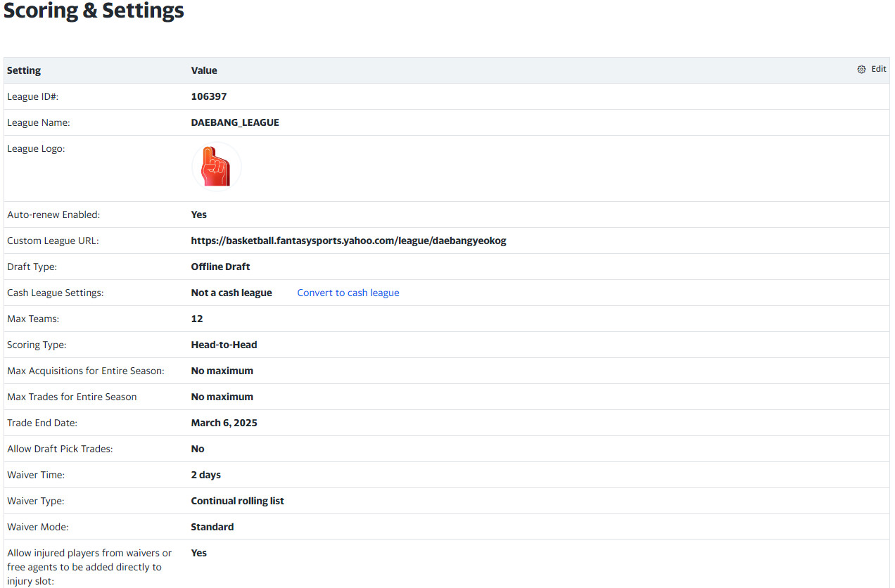Click the Auto-renew Enabled label
The height and width of the screenshot is (588, 895).
(53, 215)
